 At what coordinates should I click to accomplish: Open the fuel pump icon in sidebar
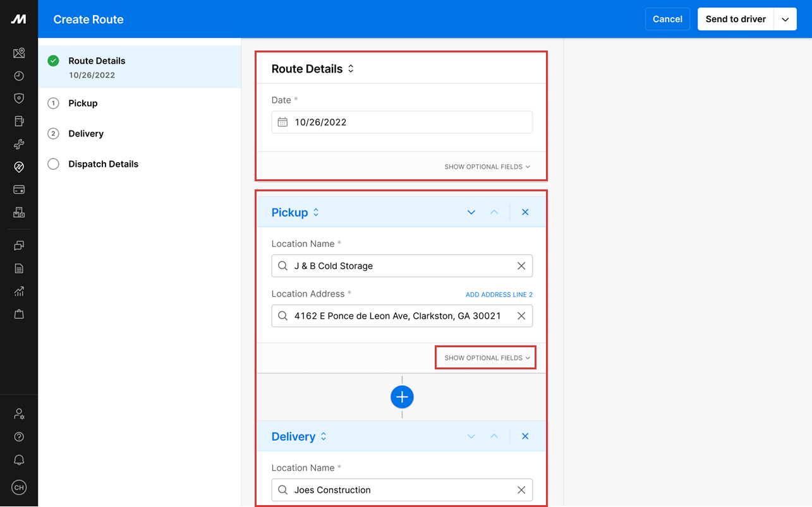pyautogui.click(x=19, y=121)
